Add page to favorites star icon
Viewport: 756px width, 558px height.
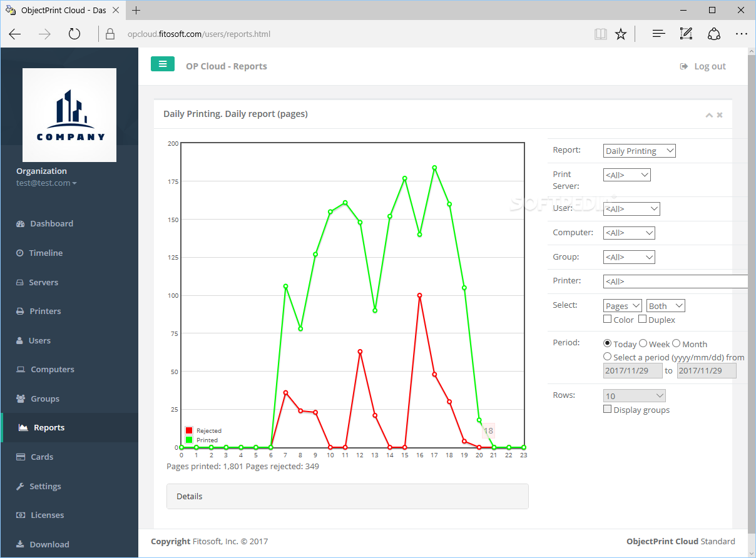pyautogui.click(x=621, y=34)
